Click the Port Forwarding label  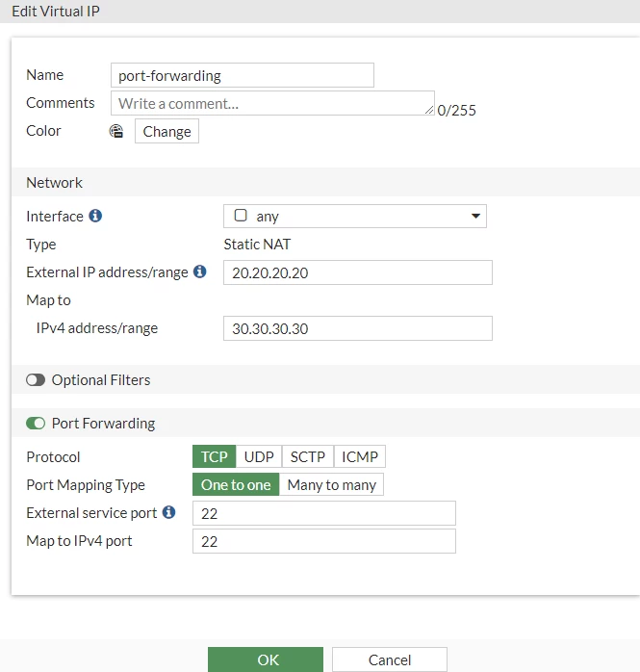click(103, 424)
